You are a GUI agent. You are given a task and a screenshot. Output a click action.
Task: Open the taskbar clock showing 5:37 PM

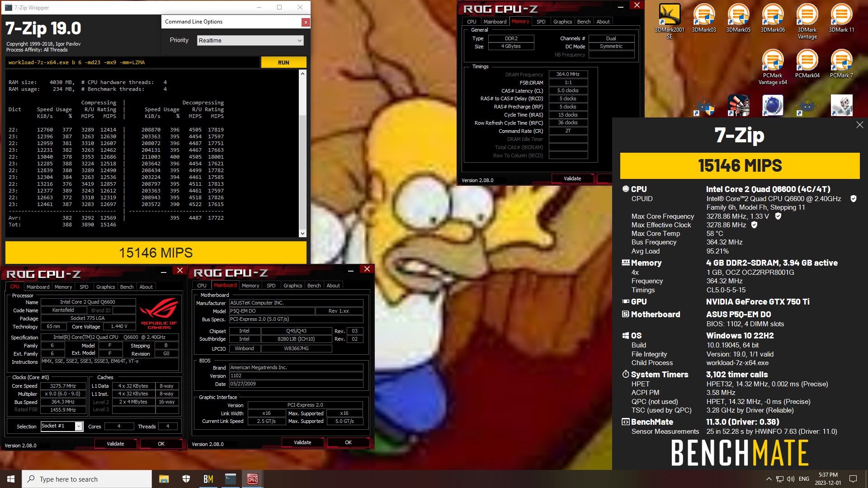coord(828,479)
